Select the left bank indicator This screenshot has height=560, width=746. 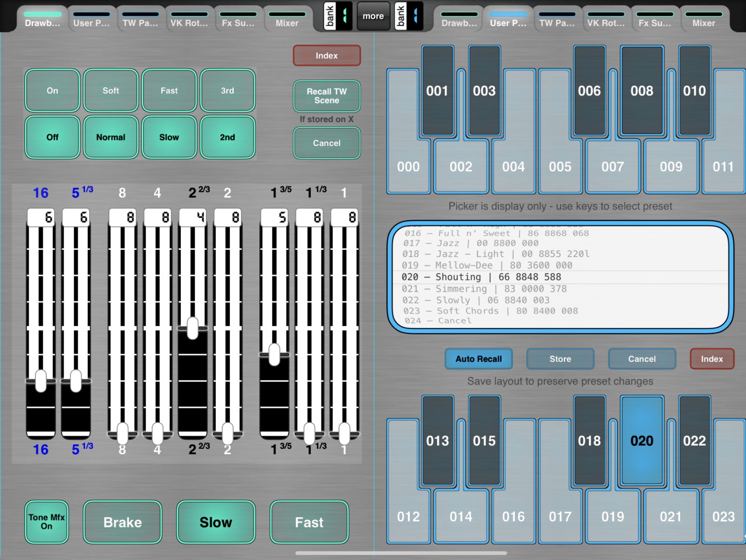338,16
